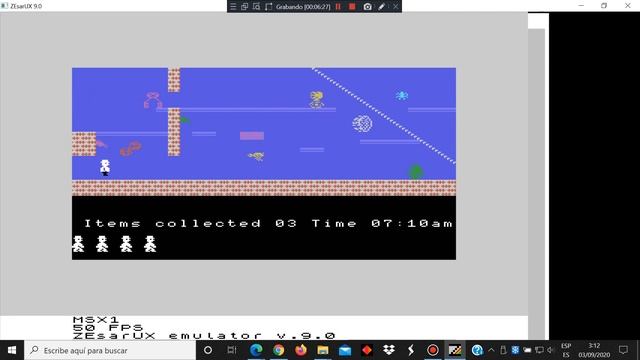Click Miner Willy on the game floor
640x360 pixels.
pos(105,167)
